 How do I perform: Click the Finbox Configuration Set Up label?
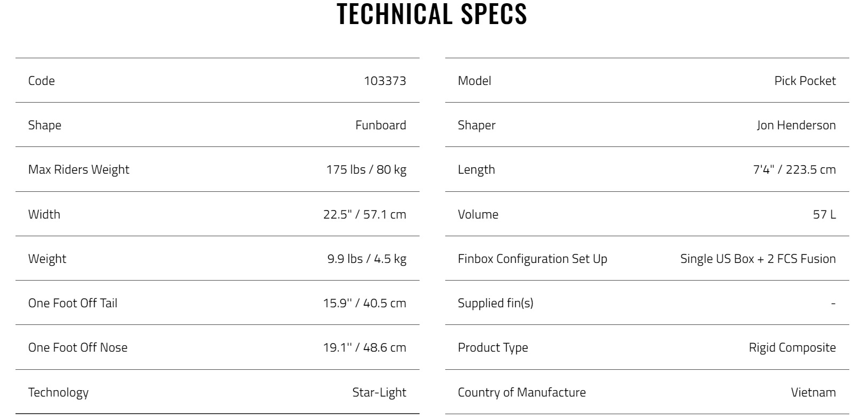tap(532, 259)
